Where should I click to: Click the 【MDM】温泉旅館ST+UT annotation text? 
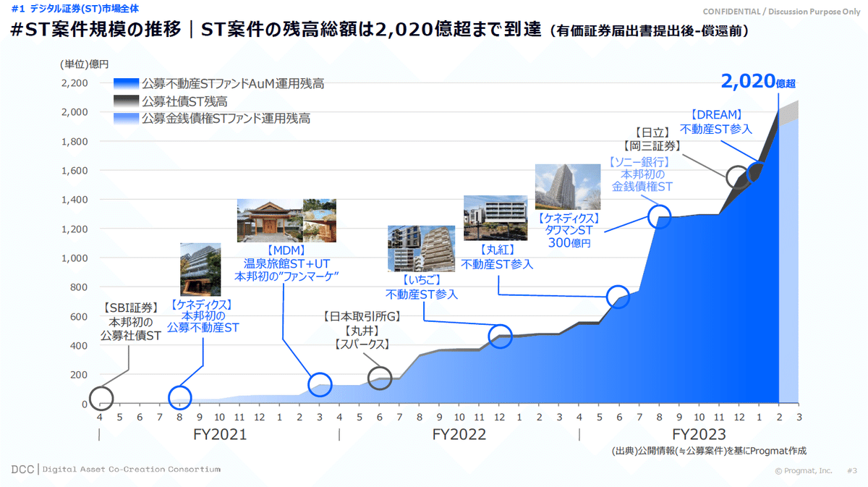(287, 263)
